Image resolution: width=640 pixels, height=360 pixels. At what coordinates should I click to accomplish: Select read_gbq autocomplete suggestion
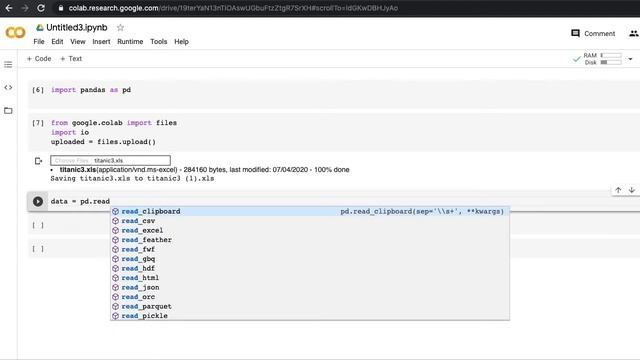coord(310,259)
